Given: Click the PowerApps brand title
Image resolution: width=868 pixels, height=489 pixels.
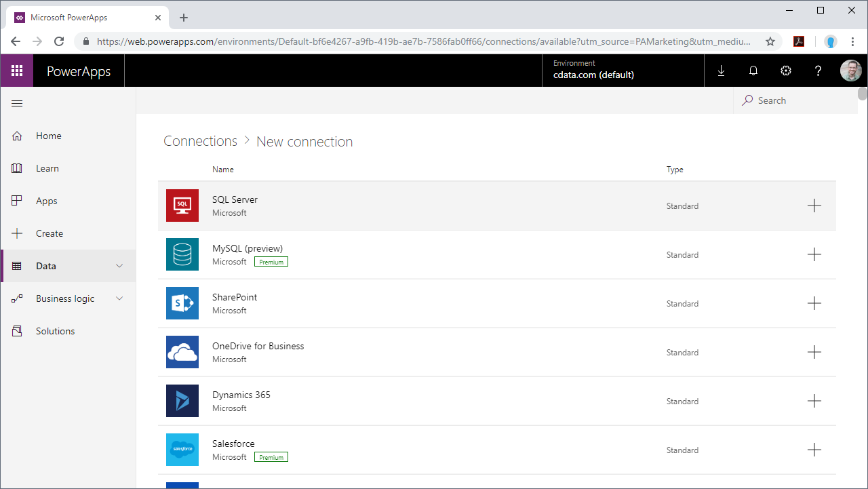Looking at the screenshot, I should (79, 71).
